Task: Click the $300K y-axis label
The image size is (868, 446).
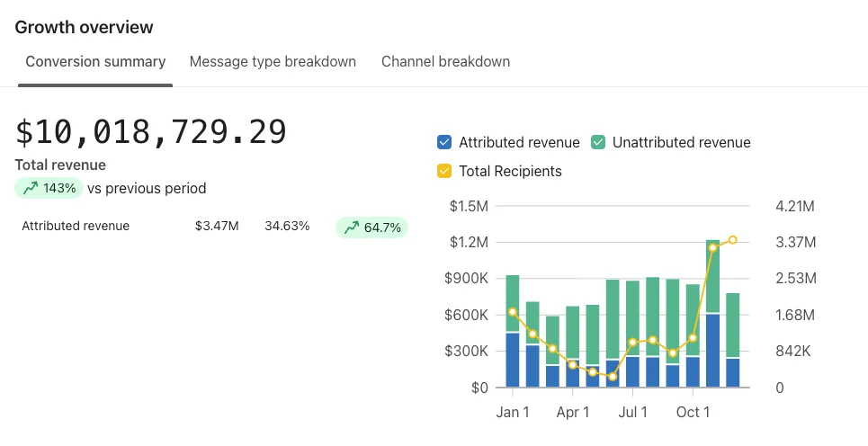Action: pos(467,351)
